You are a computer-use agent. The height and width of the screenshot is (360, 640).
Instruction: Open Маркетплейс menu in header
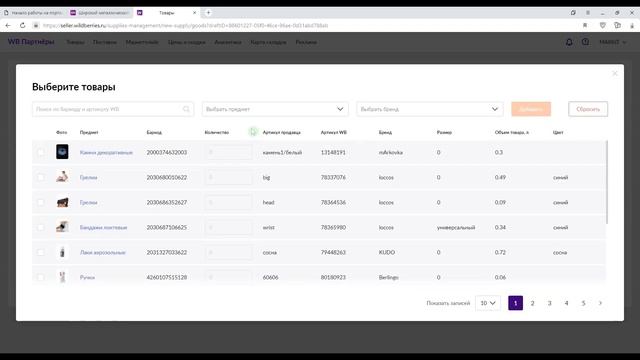tap(142, 42)
